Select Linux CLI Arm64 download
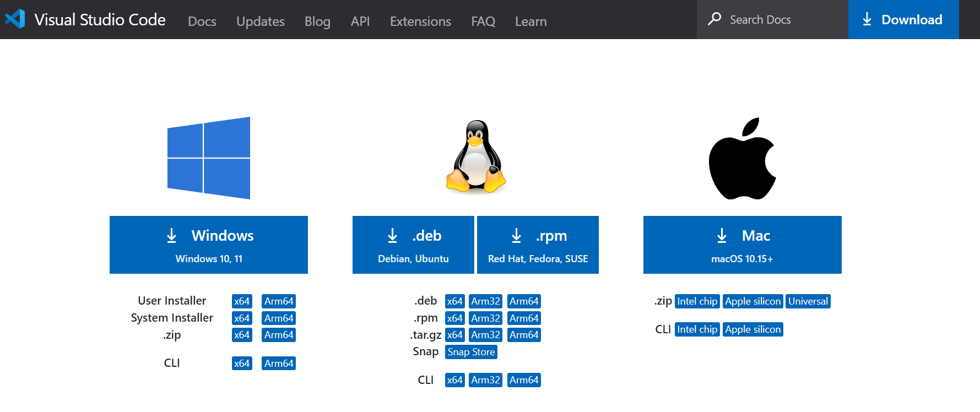 pos(524,380)
